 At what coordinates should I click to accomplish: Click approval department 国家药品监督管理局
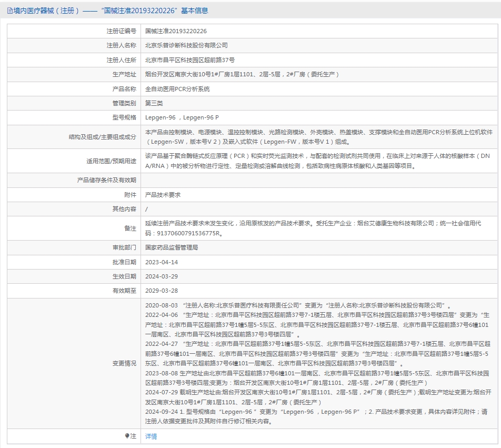(x=172, y=247)
